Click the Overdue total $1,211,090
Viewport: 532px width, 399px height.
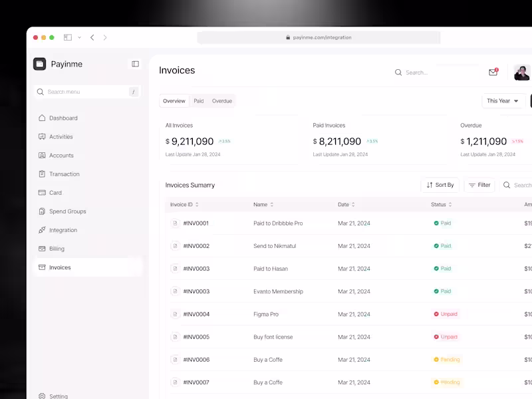tap(483, 141)
